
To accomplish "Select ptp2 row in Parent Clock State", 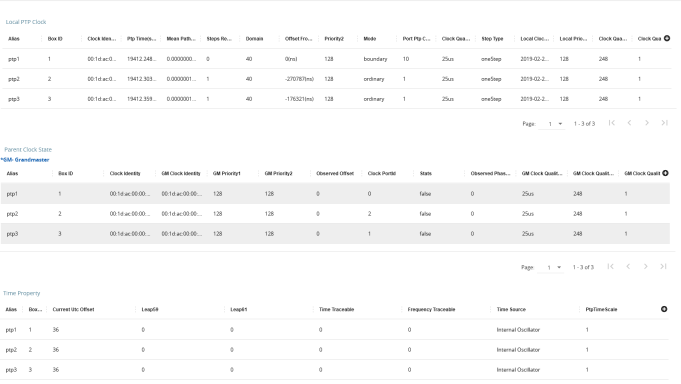I will pos(335,214).
